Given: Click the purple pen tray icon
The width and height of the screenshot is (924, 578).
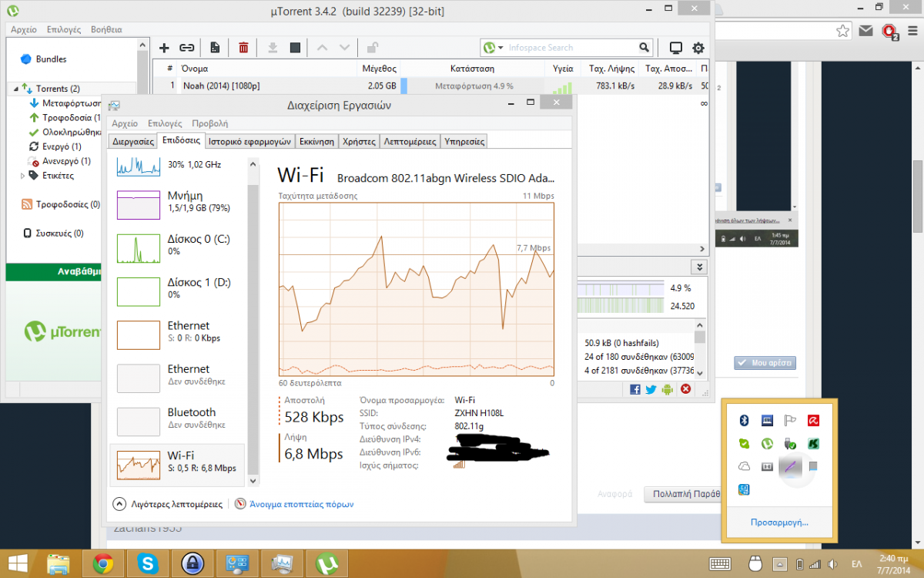Looking at the screenshot, I should click(791, 466).
